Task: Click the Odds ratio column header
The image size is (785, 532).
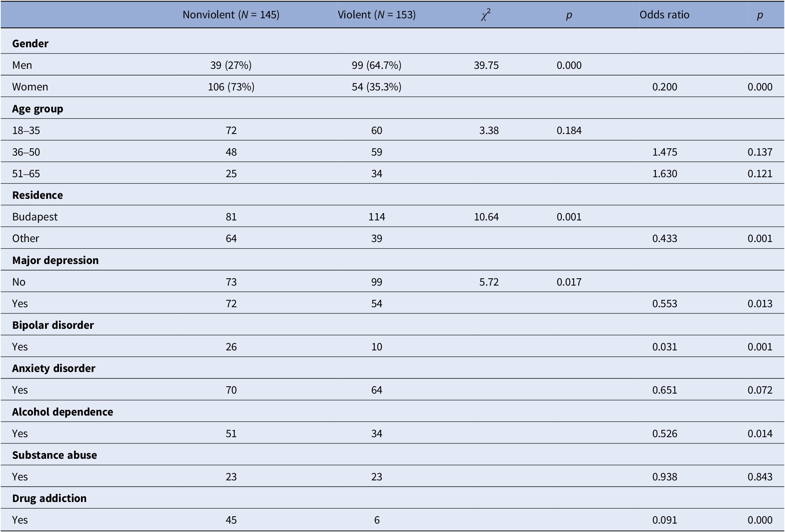Action: click(x=664, y=15)
